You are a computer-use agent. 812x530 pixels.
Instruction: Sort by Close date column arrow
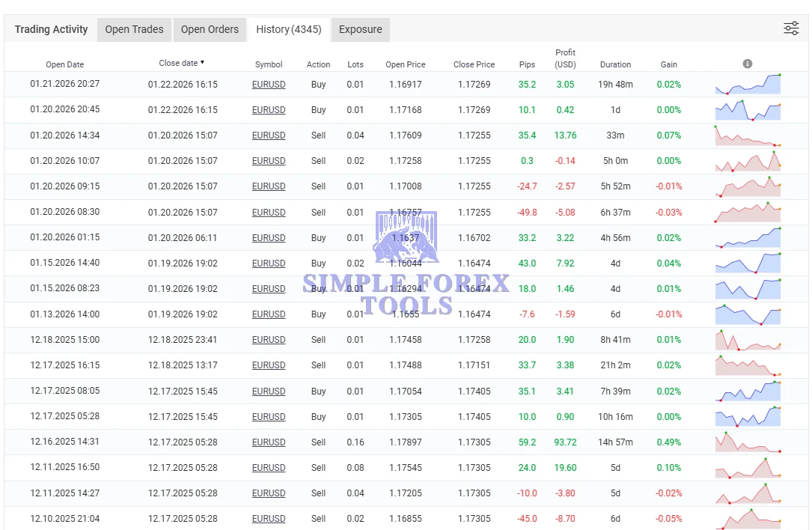pos(202,63)
